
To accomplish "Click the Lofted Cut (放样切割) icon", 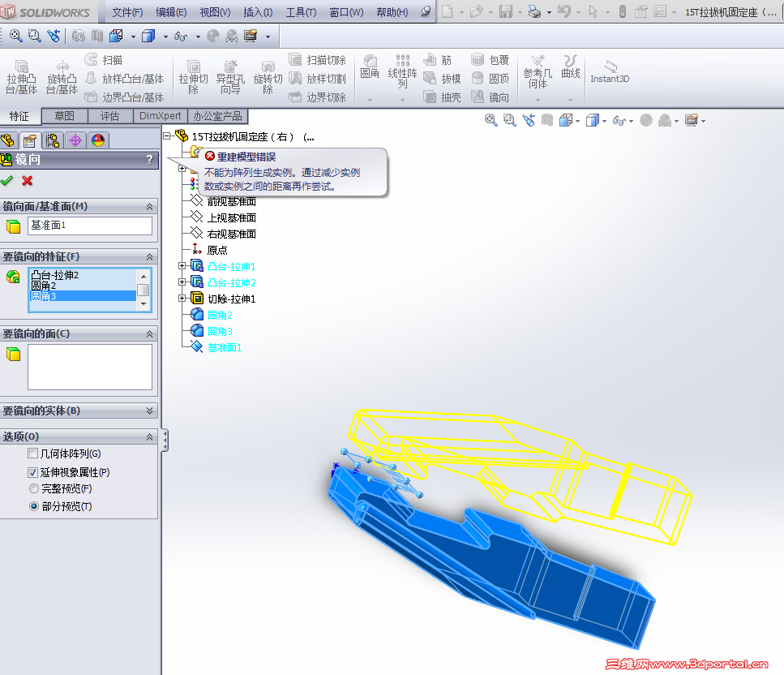I will click(x=295, y=78).
